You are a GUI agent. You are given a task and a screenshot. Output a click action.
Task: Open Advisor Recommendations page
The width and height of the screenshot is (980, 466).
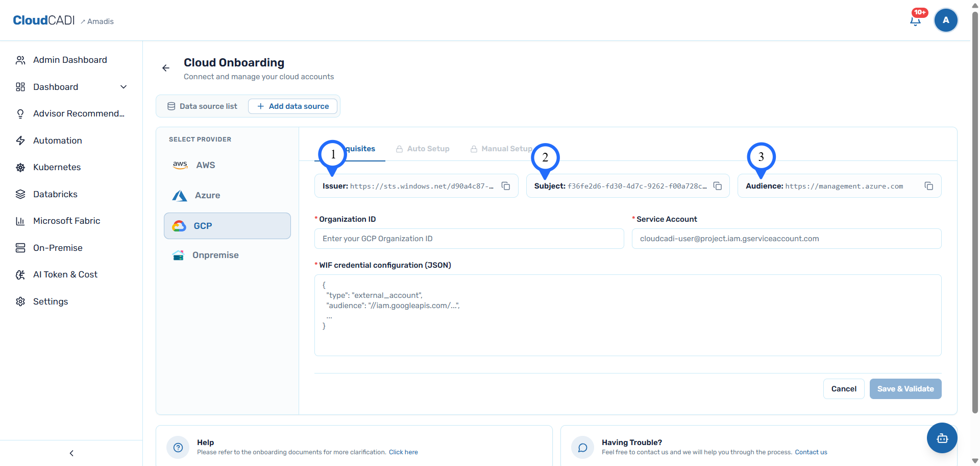tap(79, 113)
